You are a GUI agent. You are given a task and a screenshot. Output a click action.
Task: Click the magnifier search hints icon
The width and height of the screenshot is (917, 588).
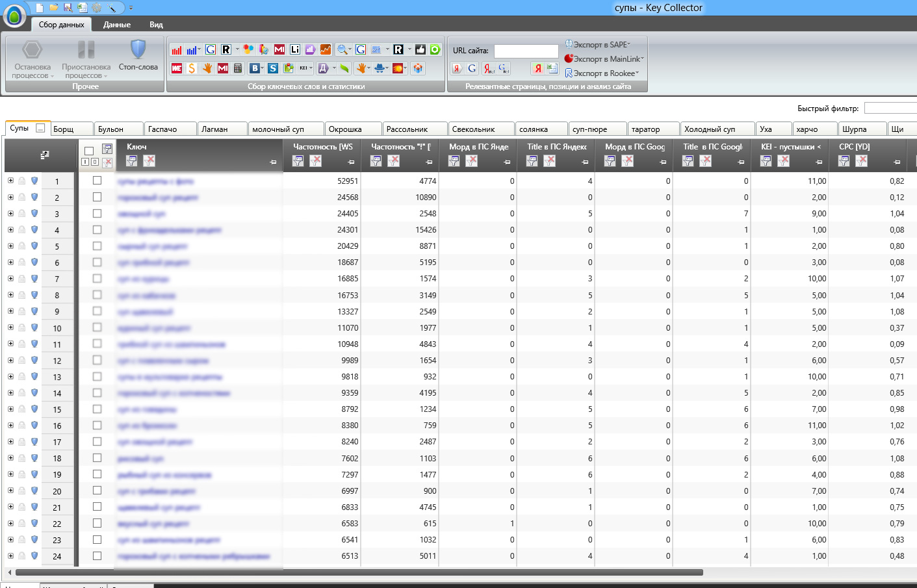click(342, 49)
